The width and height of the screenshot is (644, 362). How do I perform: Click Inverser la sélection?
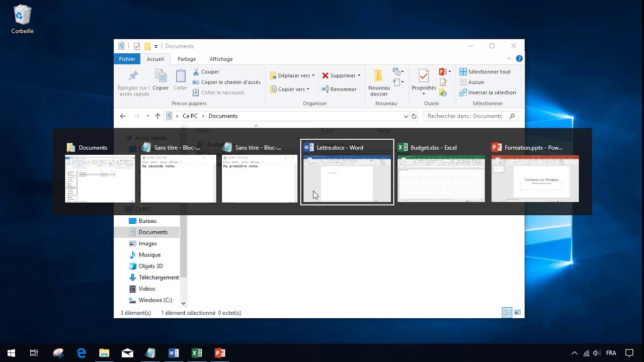coord(488,93)
